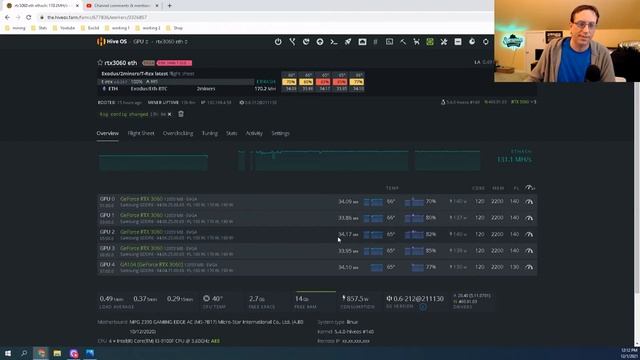
Task: Switch to the Overclocking tab
Action: click(178, 133)
